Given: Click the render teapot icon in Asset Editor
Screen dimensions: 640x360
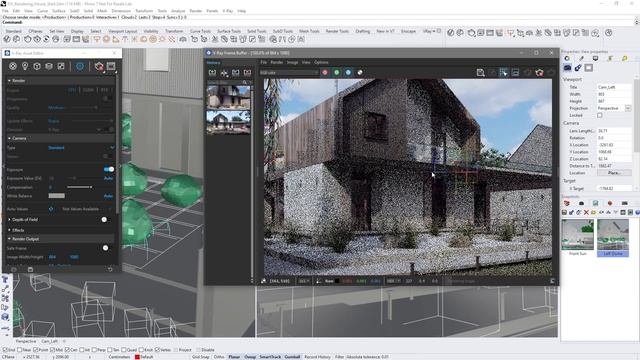Looking at the screenshot, I should click(99, 66).
